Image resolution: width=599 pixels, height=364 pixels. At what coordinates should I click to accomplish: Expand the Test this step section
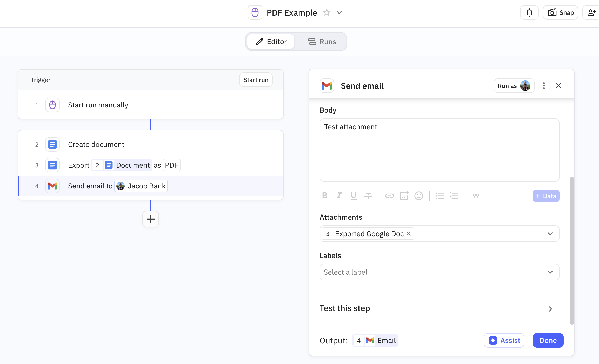click(550, 309)
